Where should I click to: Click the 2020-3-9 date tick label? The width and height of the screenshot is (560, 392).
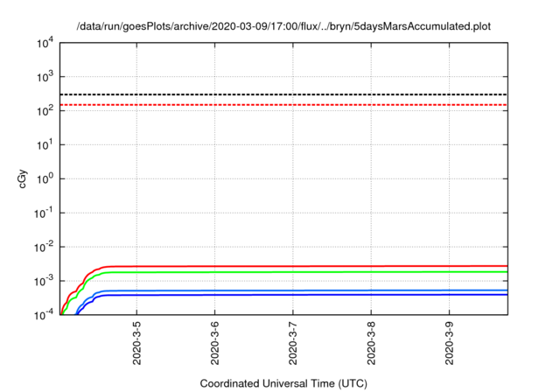point(449,343)
